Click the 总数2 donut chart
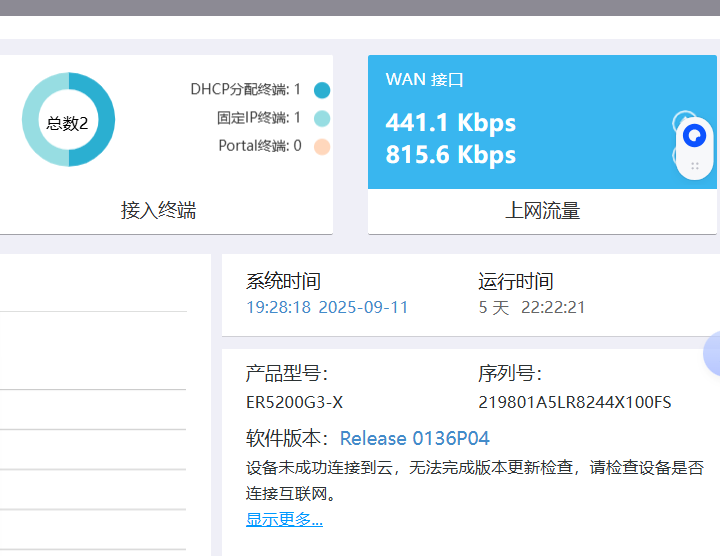Screen dimensions: 720x556 click(x=68, y=119)
